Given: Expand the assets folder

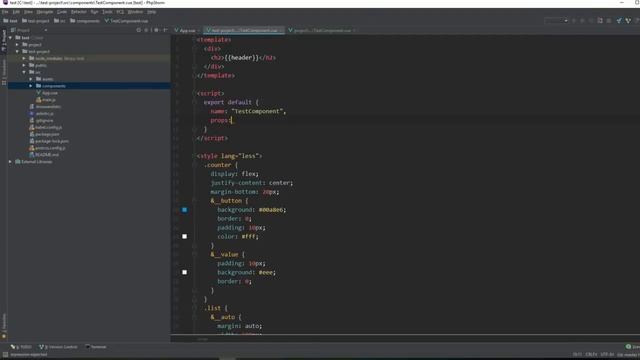Looking at the screenshot, I should click(31, 79).
